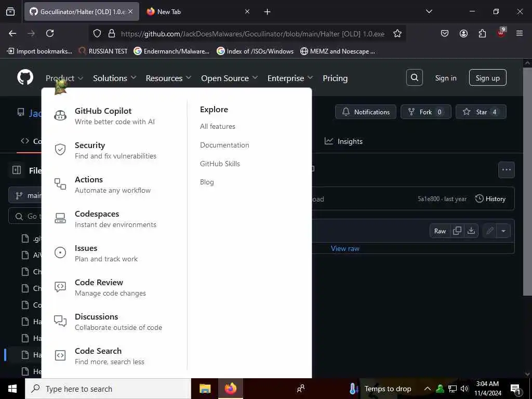Open a new tab with plus icon
The height and width of the screenshot is (399, 532).
pos(268,12)
